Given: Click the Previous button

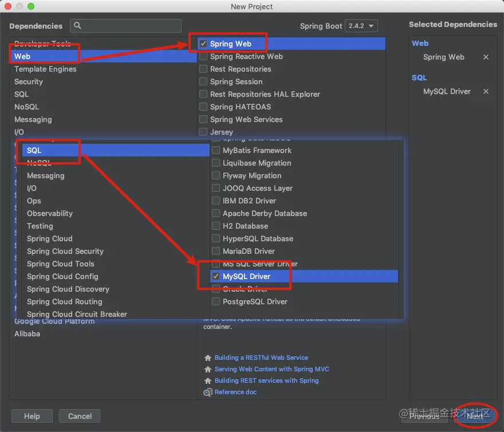Looking at the screenshot, I should 424,416.
